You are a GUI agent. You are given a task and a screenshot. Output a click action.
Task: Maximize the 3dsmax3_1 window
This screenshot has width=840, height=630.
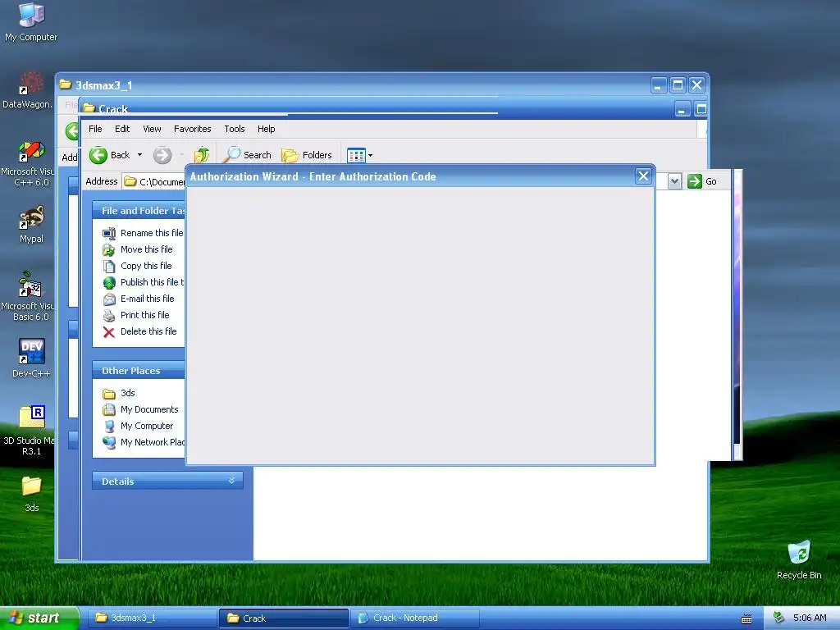(x=678, y=85)
